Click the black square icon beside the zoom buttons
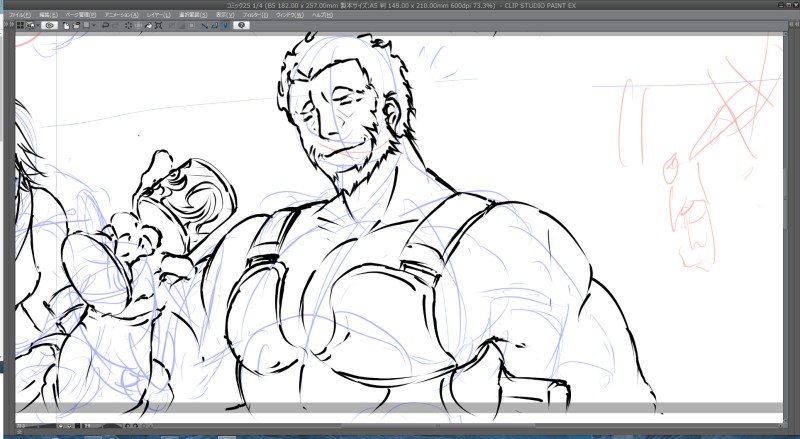This screenshot has width=800, height=439. point(78,426)
